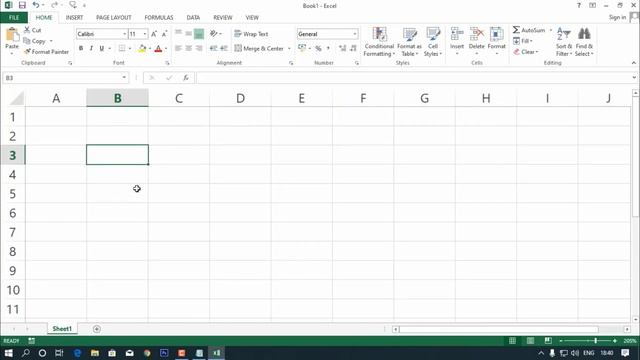640x360 pixels.
Task: Click Merge & Center button
Action: point(259,49)
